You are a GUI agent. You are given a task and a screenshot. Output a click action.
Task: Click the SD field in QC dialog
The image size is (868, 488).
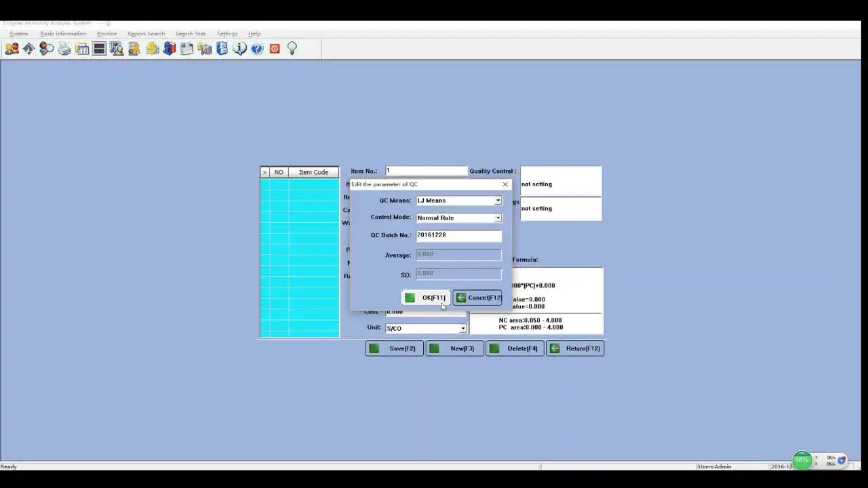pos(459,274)
